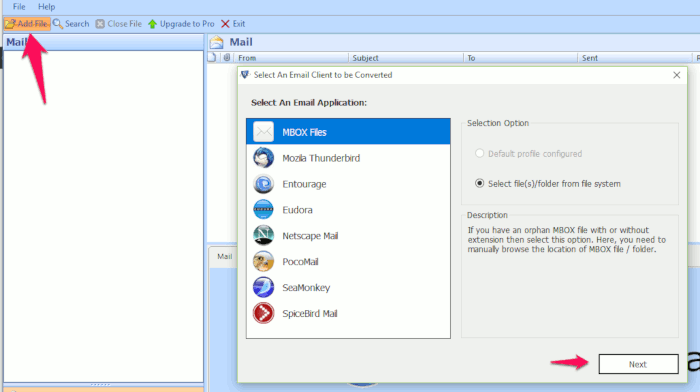Click the Search magnifier icon
Viewport: 700px width, 392px height.
(x=58, y=24)
